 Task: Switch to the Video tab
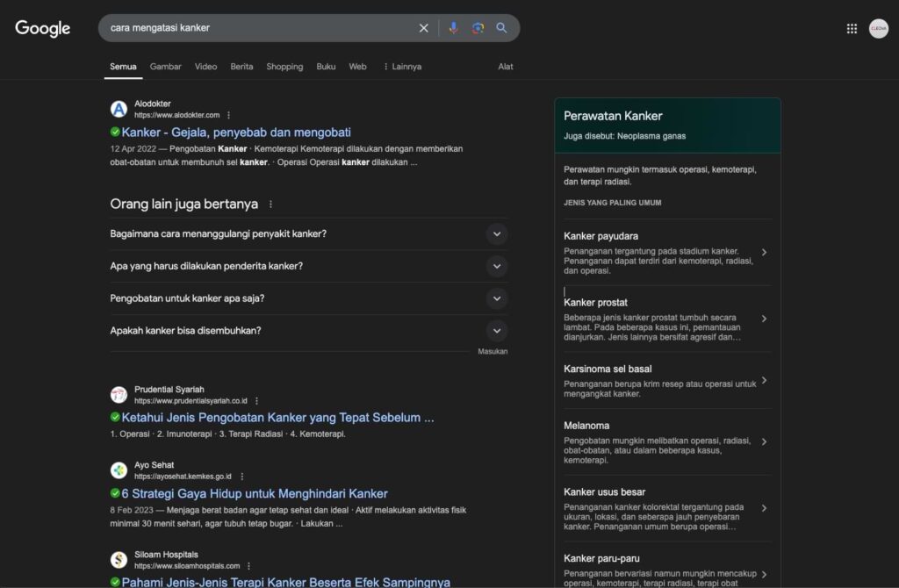tap(205, 67)
